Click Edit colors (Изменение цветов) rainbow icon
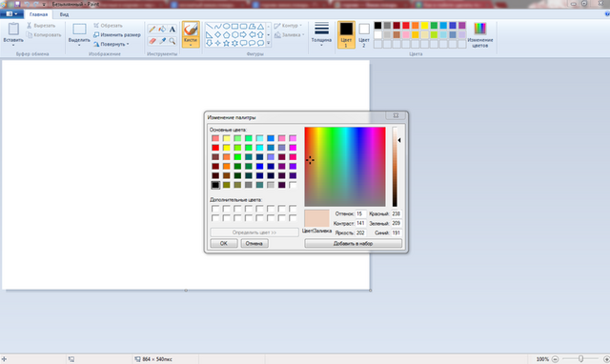Image resolution: width=610 pixels, height=364 pixels. click(x=479, y=29)
